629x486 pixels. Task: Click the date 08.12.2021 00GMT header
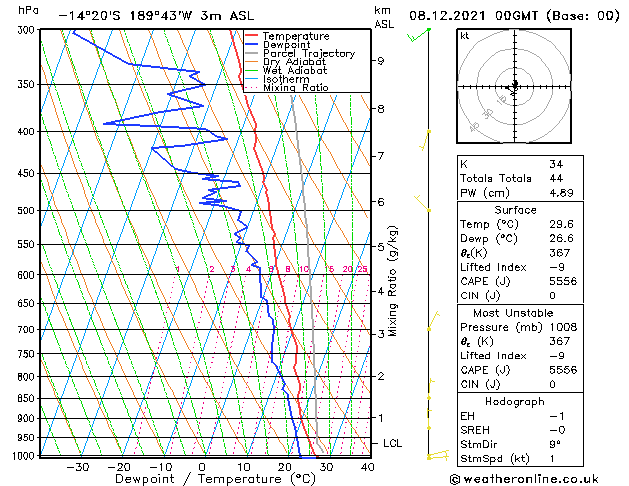(514, 15)
